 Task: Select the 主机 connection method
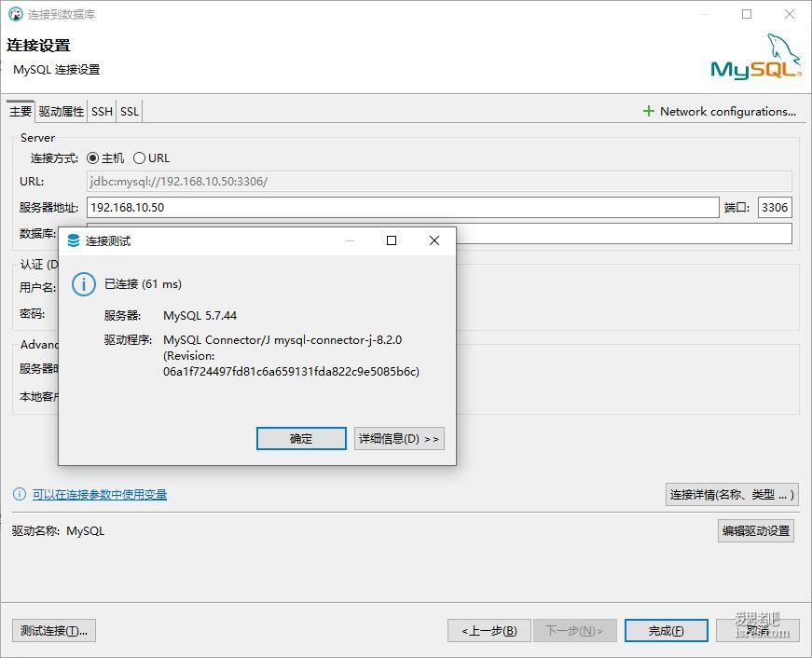(105, 158)
